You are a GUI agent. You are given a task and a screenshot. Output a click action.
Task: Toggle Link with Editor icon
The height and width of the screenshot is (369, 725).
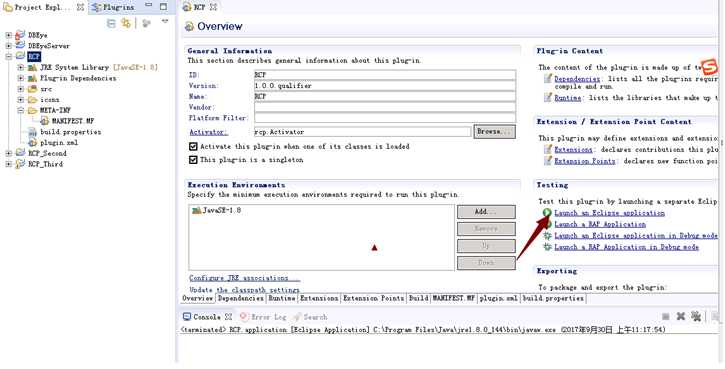pyautogui.click(x=126, y=23)
